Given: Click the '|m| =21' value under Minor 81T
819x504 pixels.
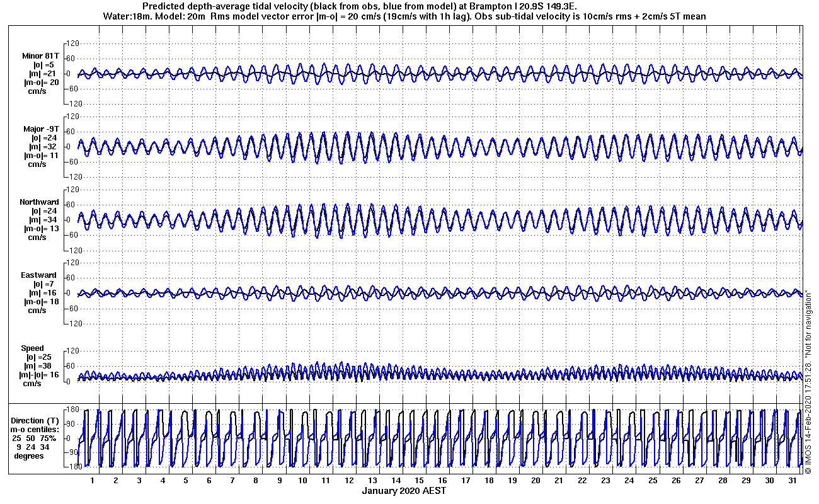Looking at the screenshot, I should click(x=42, y=73).
